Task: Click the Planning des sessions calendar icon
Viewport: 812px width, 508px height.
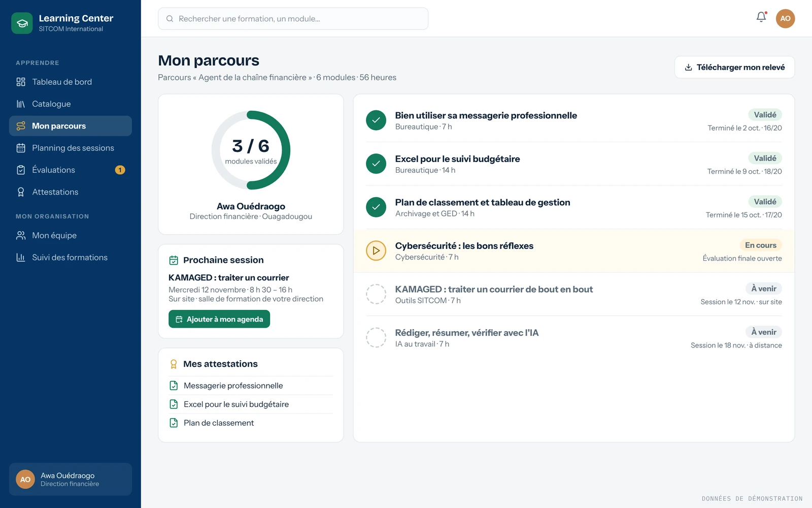Action: pyautogui.click(x=21, y=148)
